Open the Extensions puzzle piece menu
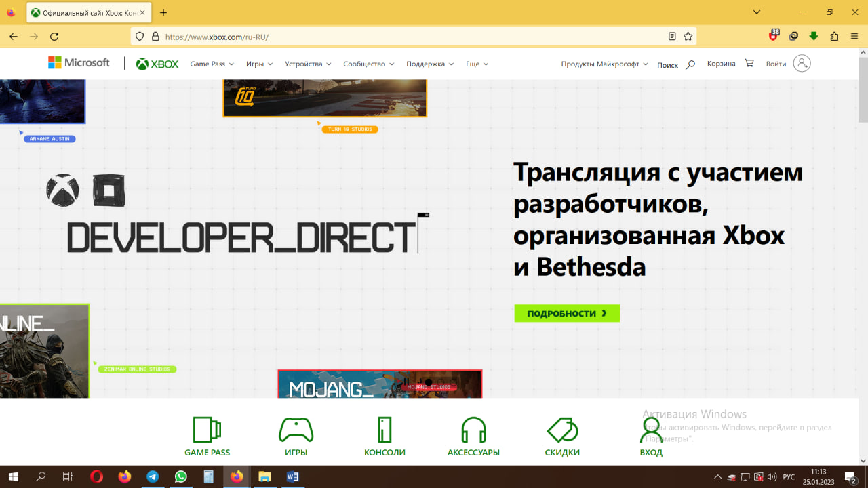This screenshot has width=868, height=488. pos(834,37)
